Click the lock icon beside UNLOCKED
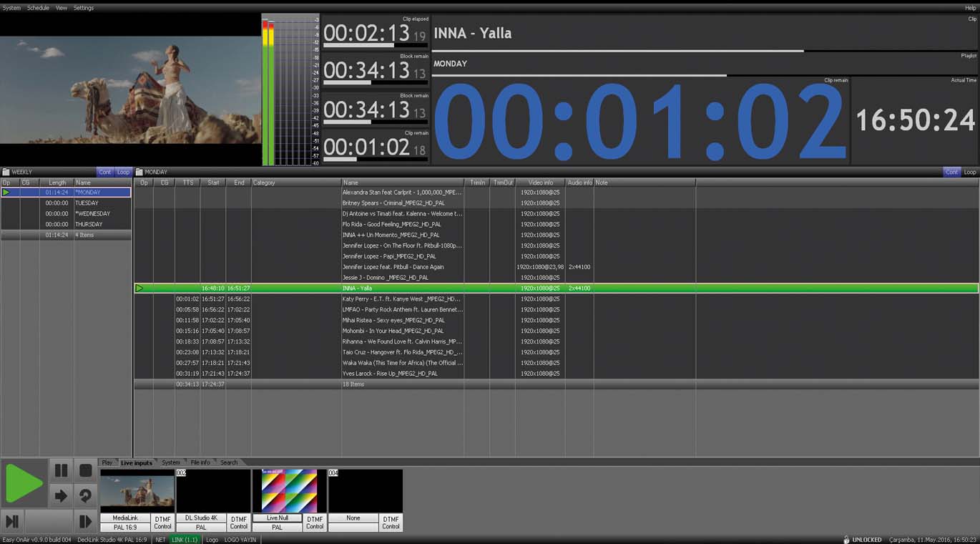Image resolution: width=980 pixels, height=544 pixels. click(846, 540)
